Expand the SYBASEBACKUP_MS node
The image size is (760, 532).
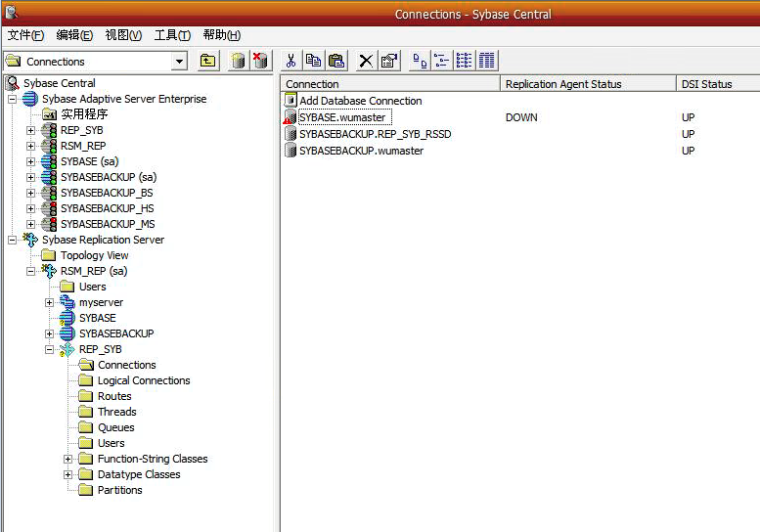[x=31, y=224]
